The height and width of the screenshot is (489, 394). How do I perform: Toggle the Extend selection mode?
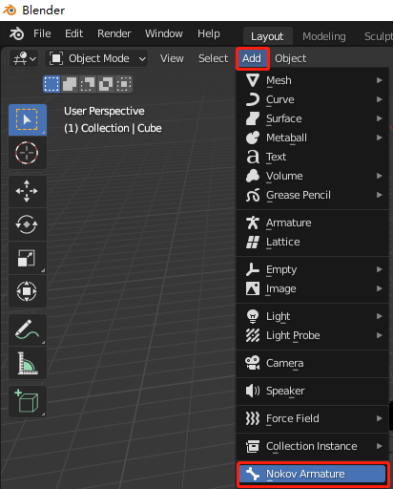click(70, 84)
